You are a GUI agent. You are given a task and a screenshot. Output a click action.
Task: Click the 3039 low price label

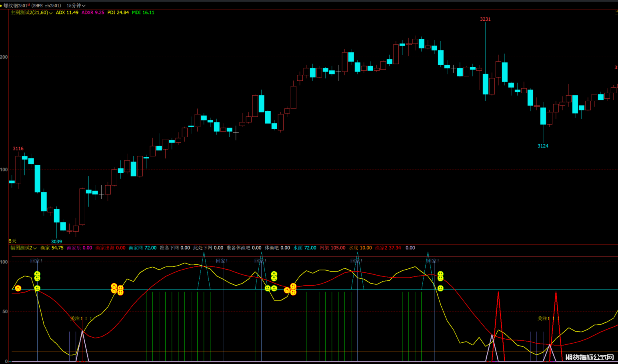[x=56, y=242]
